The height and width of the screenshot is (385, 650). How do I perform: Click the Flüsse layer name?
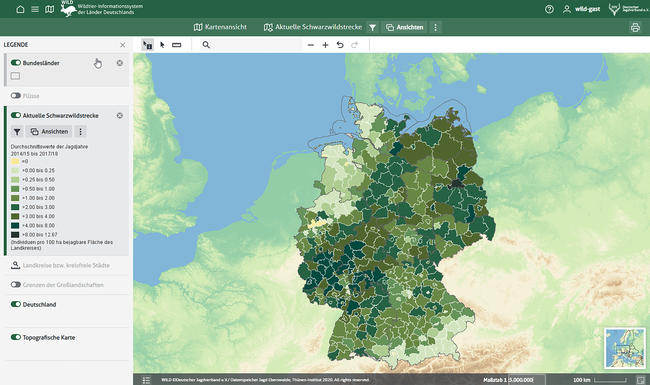point(31,96)
